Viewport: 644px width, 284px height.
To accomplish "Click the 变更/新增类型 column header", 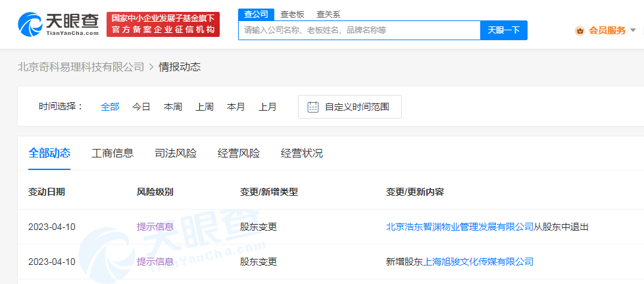I will (269, 192).
